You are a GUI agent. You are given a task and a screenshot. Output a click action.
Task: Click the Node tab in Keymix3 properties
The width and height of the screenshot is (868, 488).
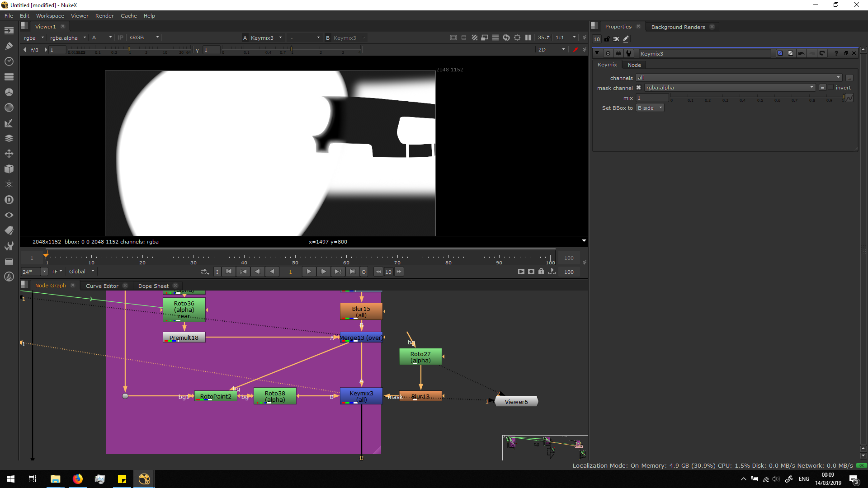[x=634, y=65]
